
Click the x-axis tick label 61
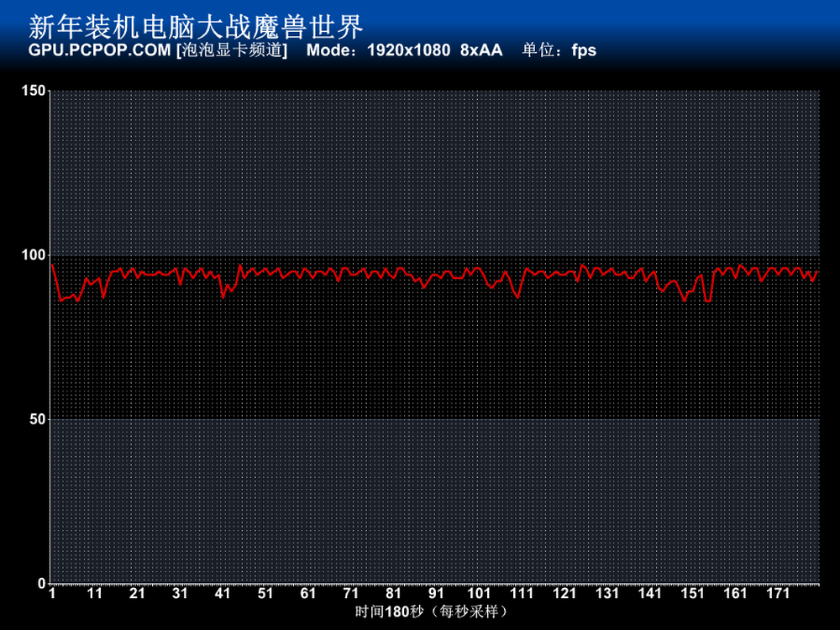[x=308, y=594]
